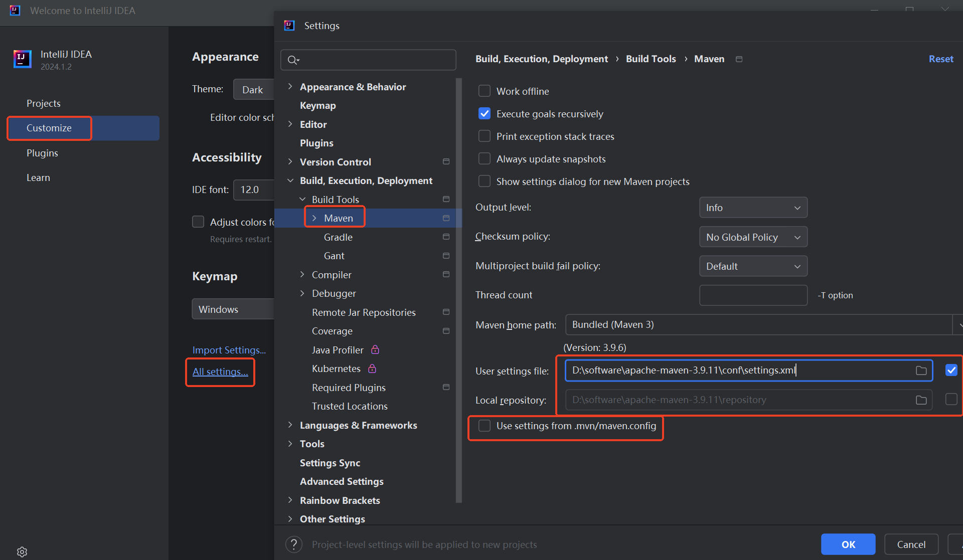Click project-level icon beside Maven breadcrumb
Screen dimensions: 963x560
739,59
